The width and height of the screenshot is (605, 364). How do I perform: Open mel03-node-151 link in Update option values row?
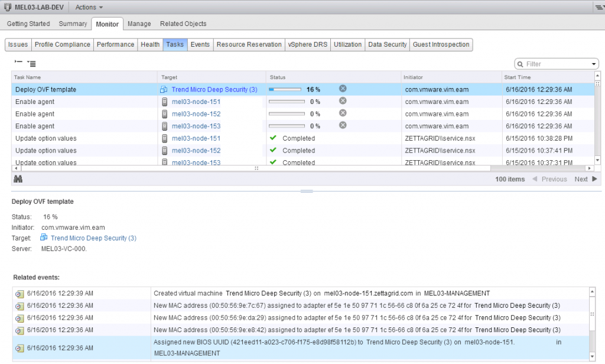196,138
